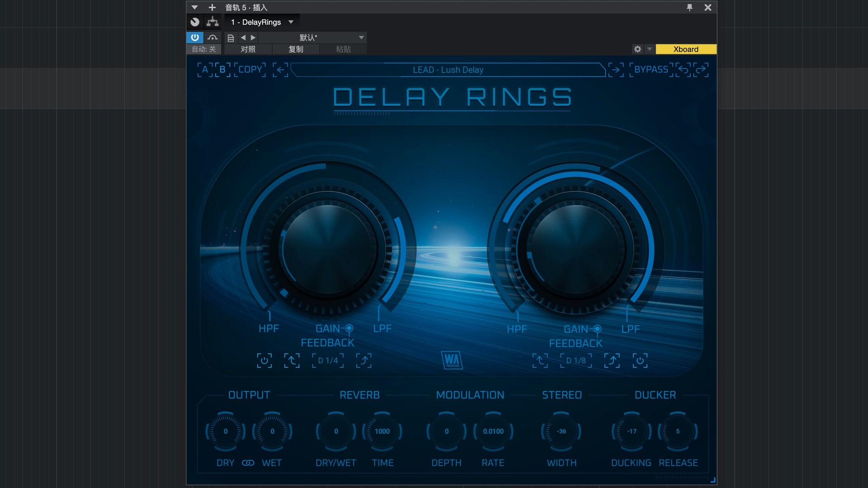
Task: Toggle the blue plugin power button
Action: point(195,38)
